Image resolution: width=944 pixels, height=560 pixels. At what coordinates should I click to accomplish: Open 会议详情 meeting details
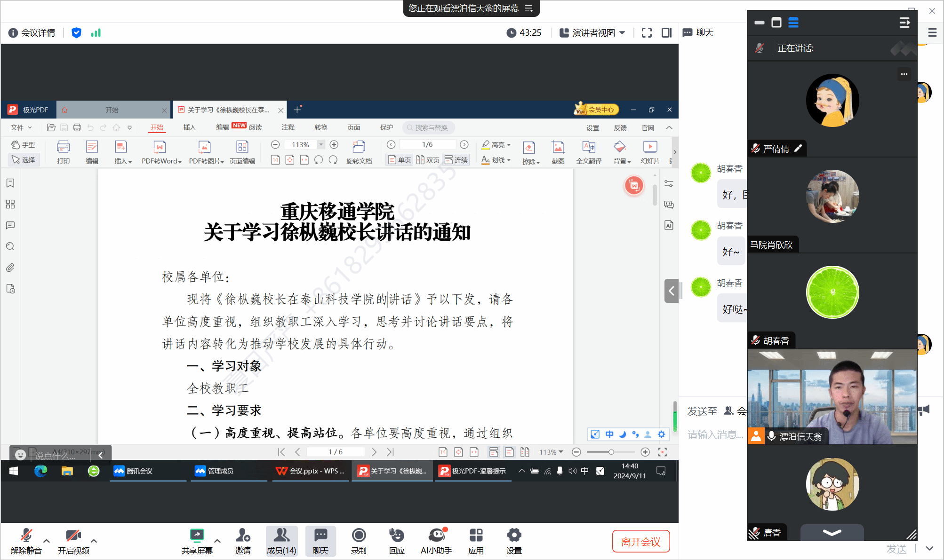tap(32, 32)
